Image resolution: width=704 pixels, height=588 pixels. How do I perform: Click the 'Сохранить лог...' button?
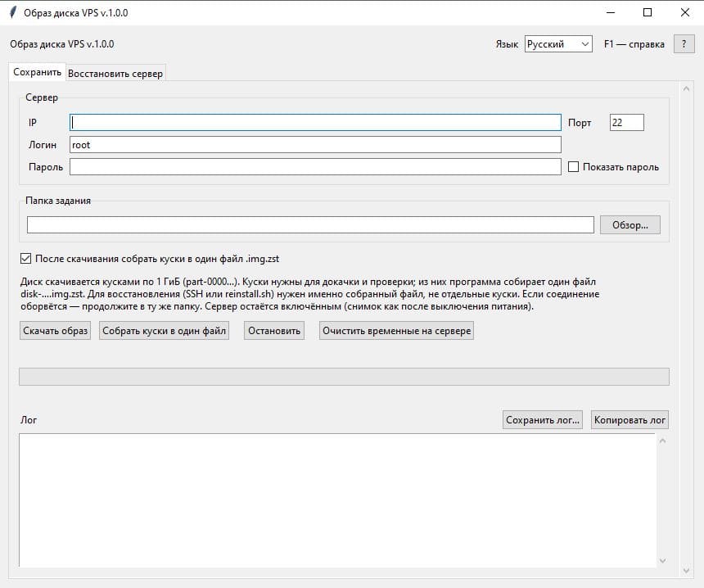(x=543, y=420)
